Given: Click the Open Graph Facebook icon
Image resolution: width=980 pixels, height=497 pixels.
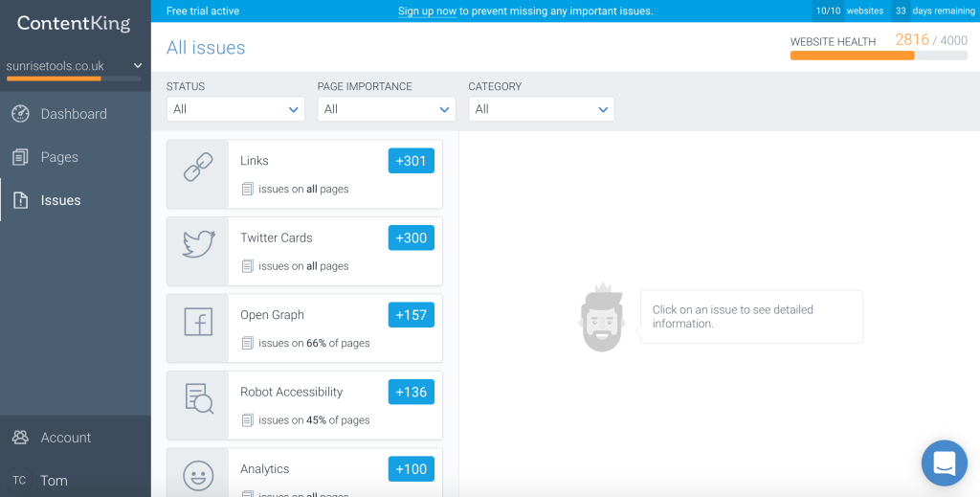Looking at the screenshot, I should point(197,322).
